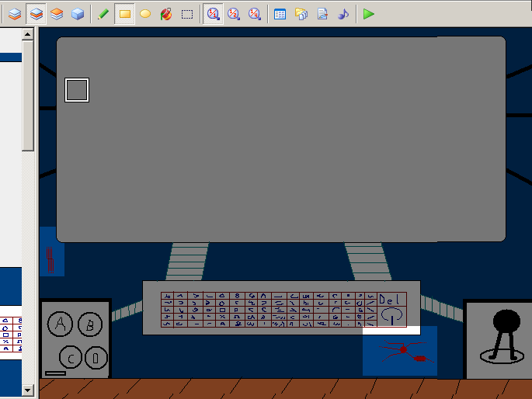Click the round B button on console
Viewport: 532px width, 399px height.
pos(90,324)
